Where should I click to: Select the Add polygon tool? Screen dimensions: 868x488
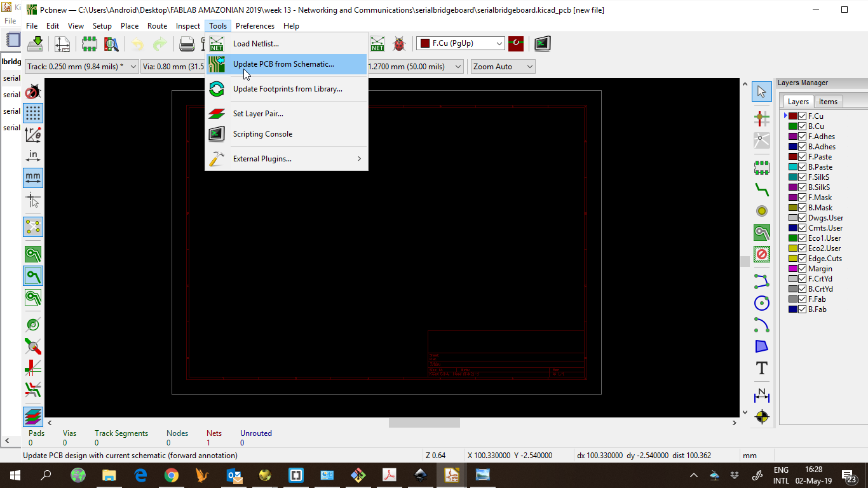[x=761, y=346]
